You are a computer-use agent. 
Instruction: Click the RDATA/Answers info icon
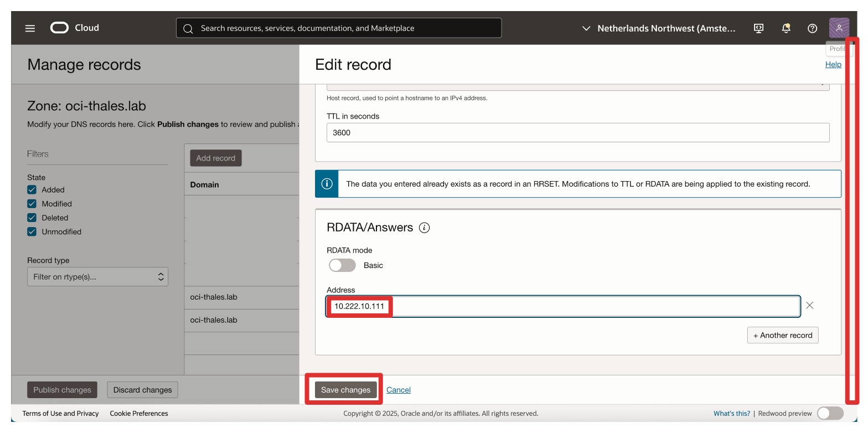click(424, 228)
